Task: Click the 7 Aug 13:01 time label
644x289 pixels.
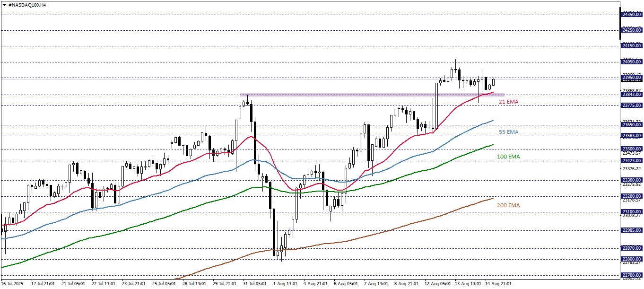Action: (x=376, y=284)
